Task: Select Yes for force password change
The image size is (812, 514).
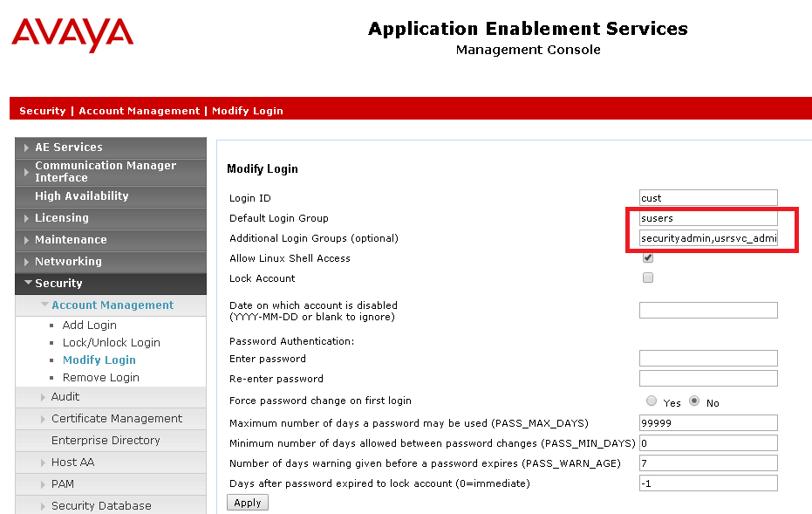Action: point(652,401)
